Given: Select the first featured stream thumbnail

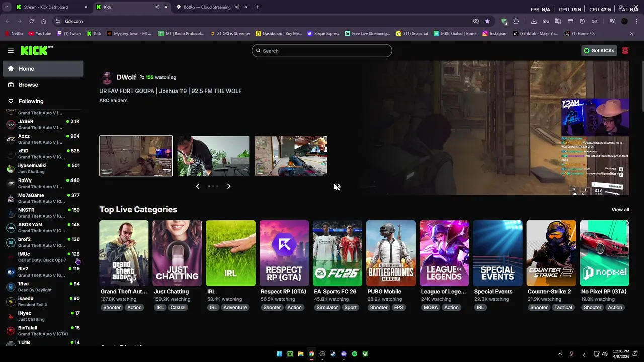Looking at the screenshot, I should tap(136, 156).
